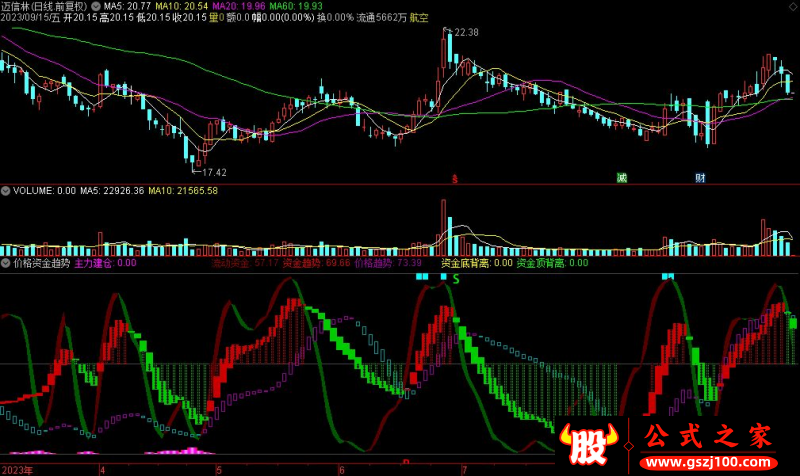
Task: Open the 价格资金趋势 indicator dropdown arrow
Action: [6, 263]
